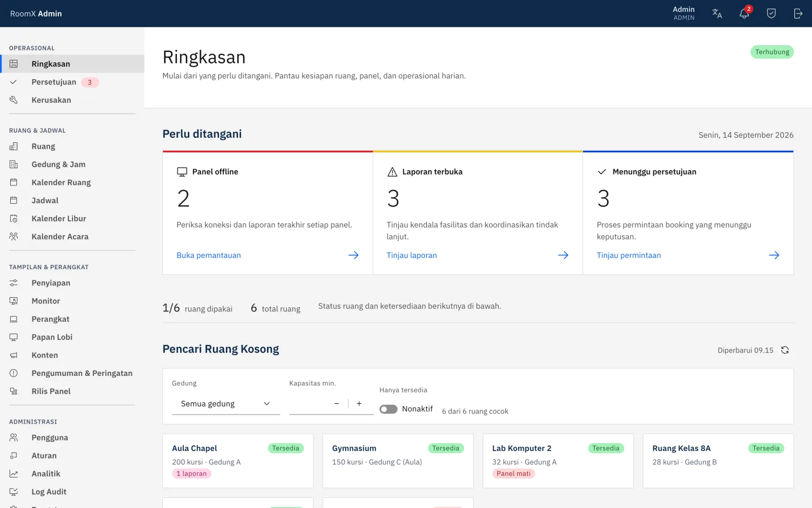Click the Ruang icon in sidebar

pyautogui.click(x=14, y=146)
